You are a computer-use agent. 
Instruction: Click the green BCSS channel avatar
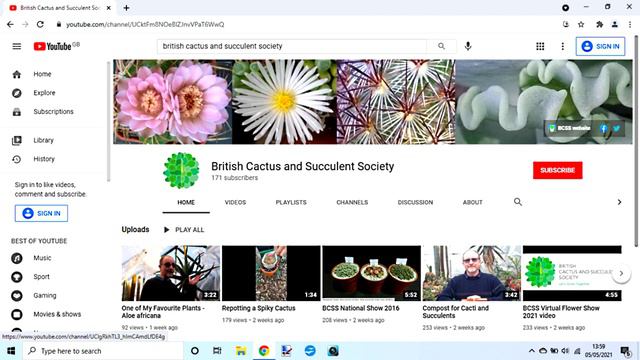(181, 171)
